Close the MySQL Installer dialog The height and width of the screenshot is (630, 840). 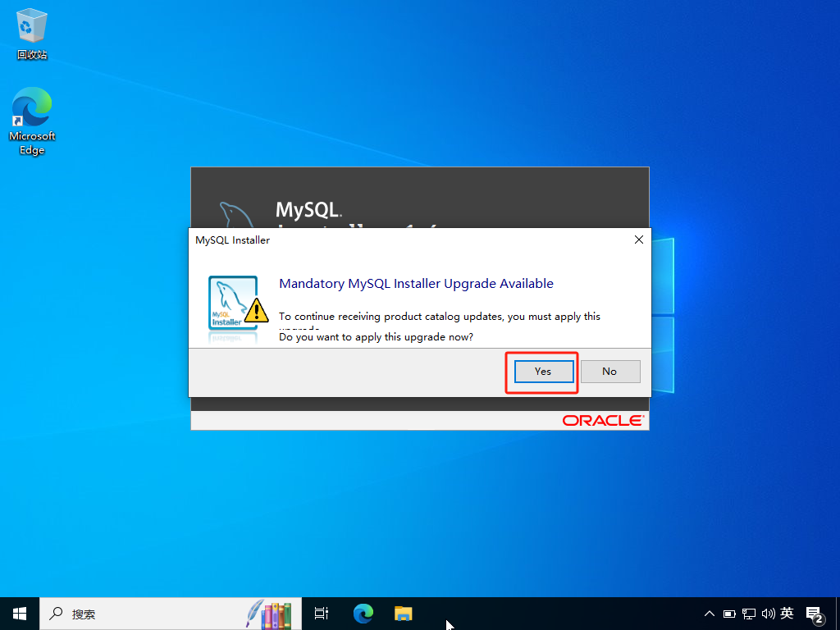coord(638,240)
